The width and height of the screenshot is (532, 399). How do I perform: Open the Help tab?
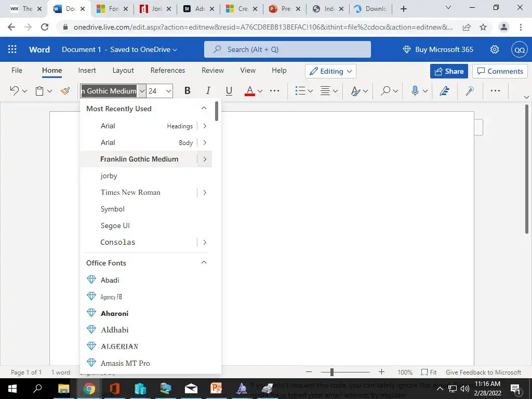pos(279,70)
